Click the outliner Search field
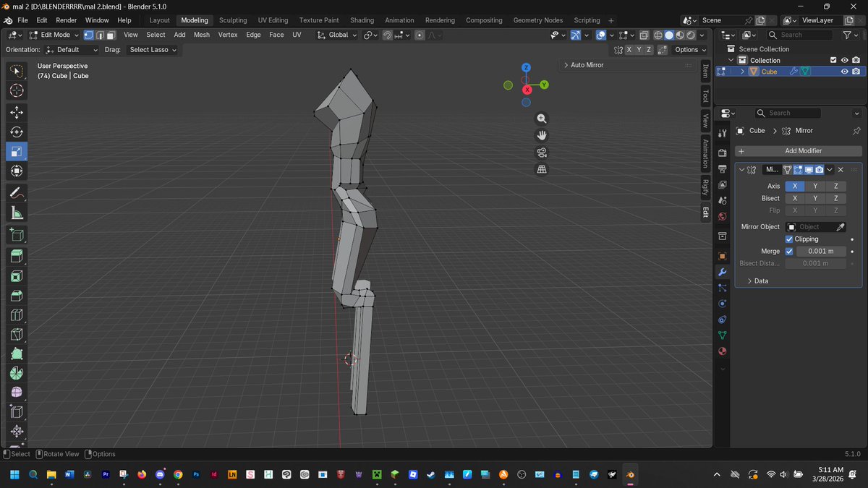 click(x=800, y=35)
